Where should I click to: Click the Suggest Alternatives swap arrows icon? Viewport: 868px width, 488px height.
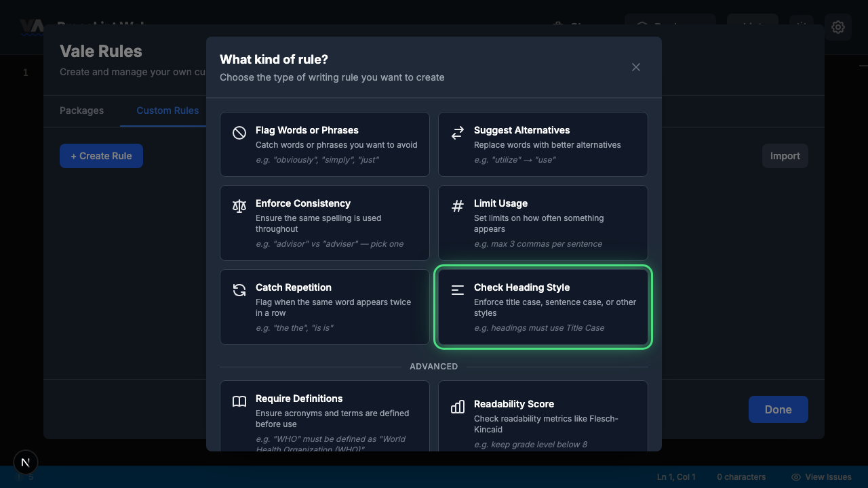[x=458, y=133]
